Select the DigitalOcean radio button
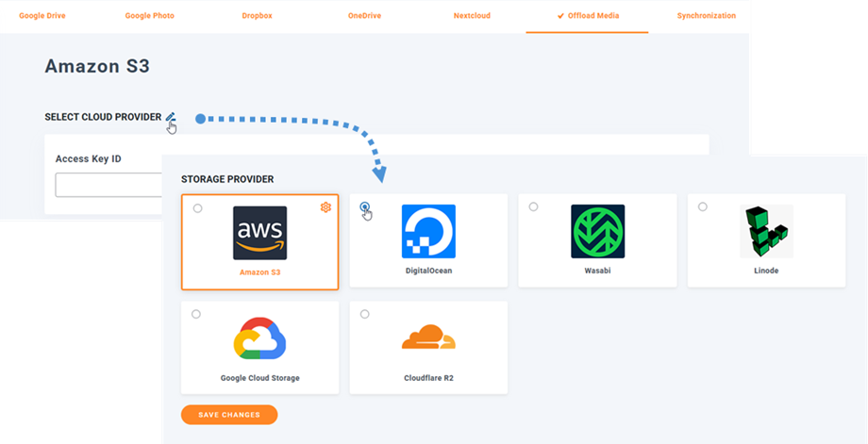868x444 pixels. tap(364, 206)
